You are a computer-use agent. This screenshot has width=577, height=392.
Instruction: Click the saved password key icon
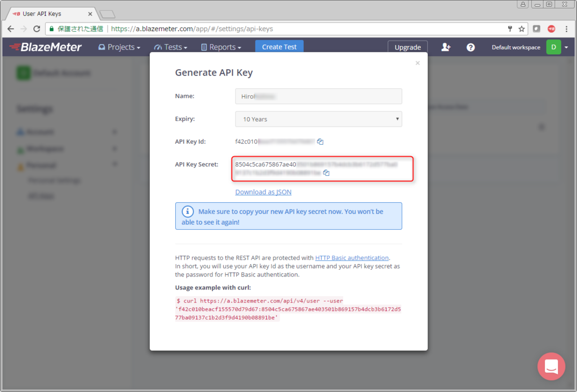[x=510, y=29]
